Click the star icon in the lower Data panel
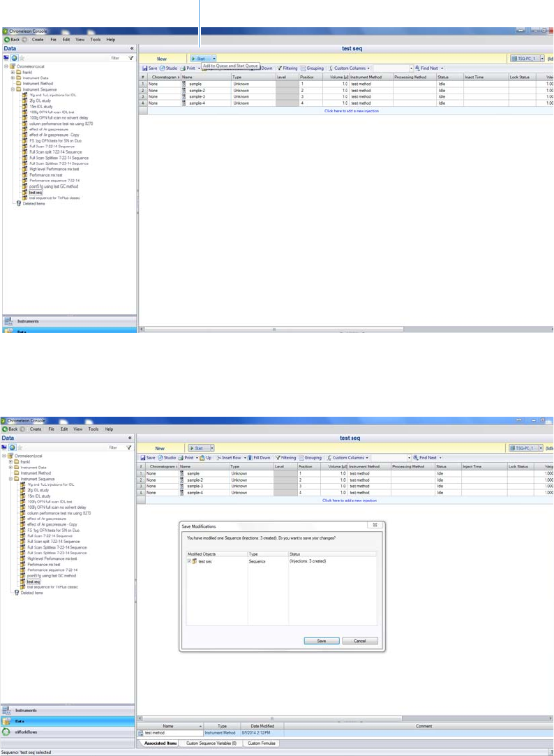The height and width of the screenshot is (756, 554). pyautogui.click(x=20, y=447)
